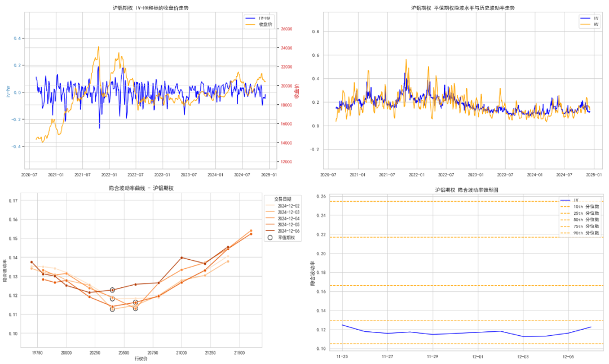Click the '2025-01' tick in IV-HV chart
609x364 pixels.
pos(268,175)
